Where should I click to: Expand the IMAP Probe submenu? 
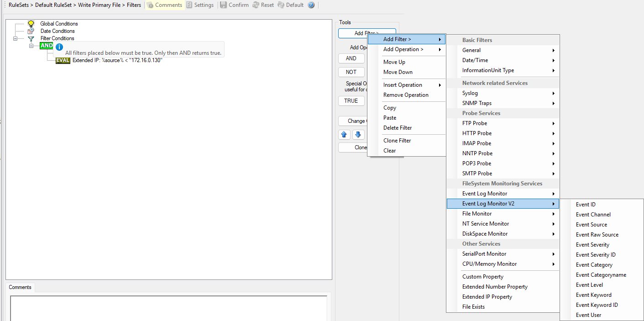[x=503, y=143]
